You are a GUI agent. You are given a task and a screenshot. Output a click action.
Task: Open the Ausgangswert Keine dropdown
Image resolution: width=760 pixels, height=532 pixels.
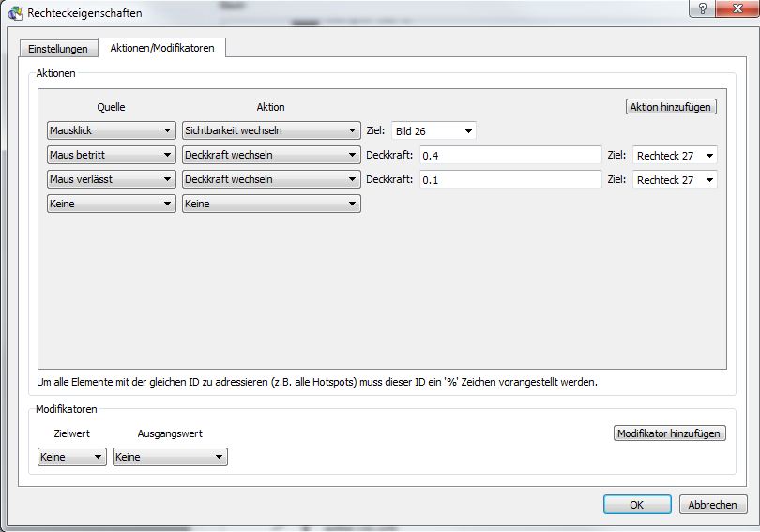pos(170,457)
